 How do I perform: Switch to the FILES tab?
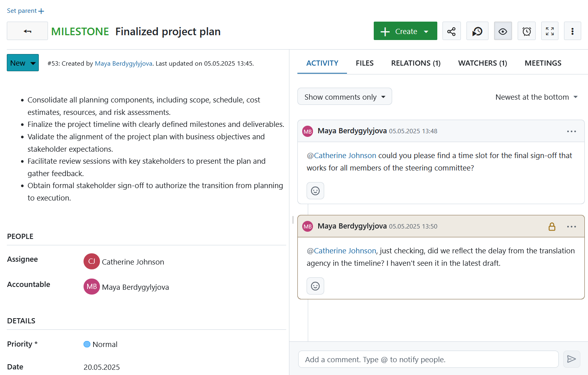point(364,63)
